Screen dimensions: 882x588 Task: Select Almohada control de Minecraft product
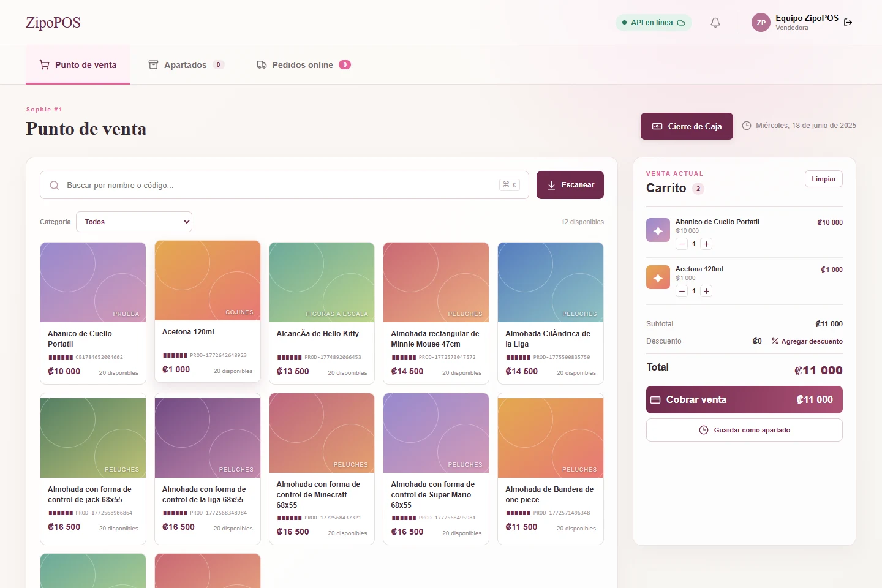coord(322,469)
